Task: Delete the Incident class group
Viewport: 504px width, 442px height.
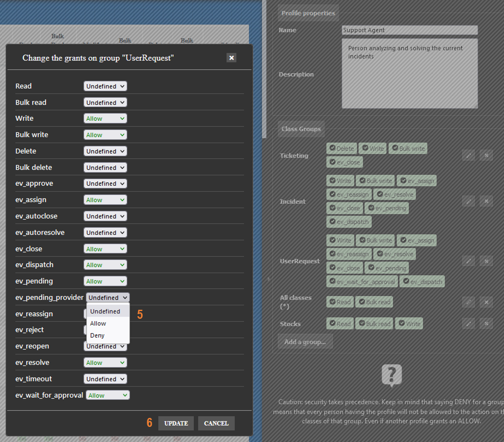Action: click(x=486, y=201)
